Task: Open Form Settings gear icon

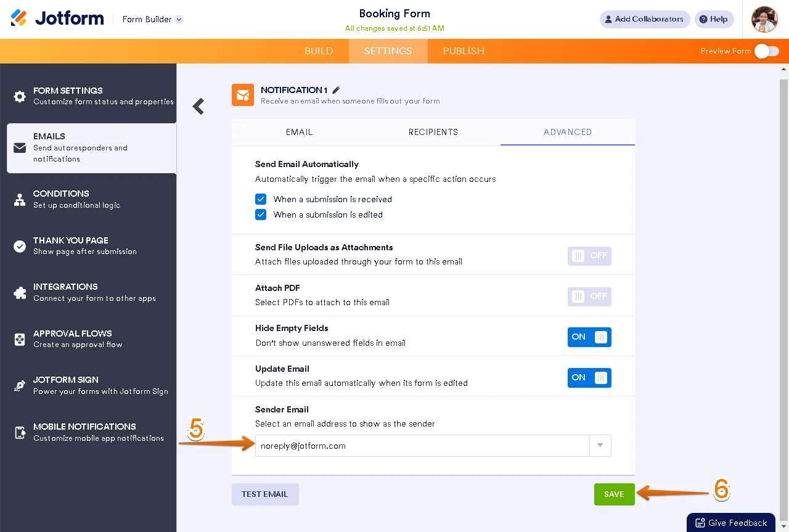Action: 20,96
